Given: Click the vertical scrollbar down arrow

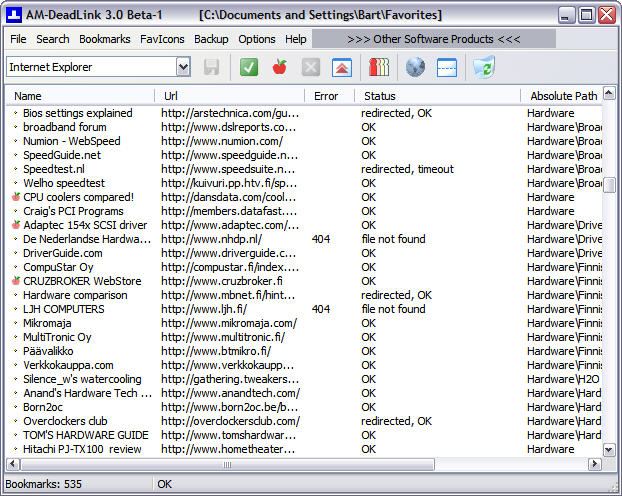Looking at the screenshot, I should coord(609,450).
